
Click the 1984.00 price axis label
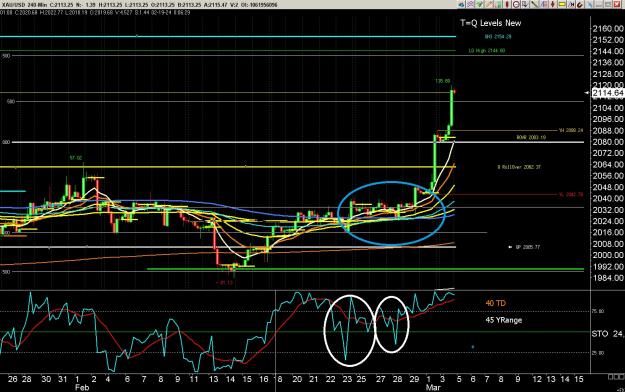(608, 278)
